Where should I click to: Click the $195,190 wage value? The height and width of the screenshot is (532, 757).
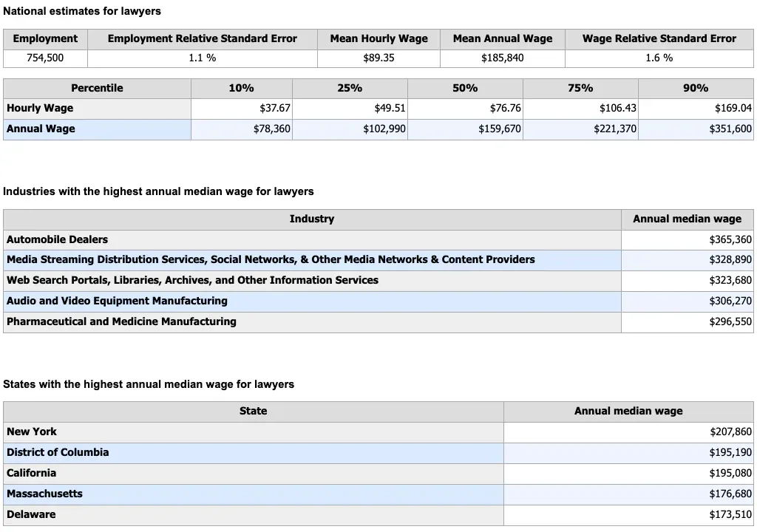tap(730, 453)
